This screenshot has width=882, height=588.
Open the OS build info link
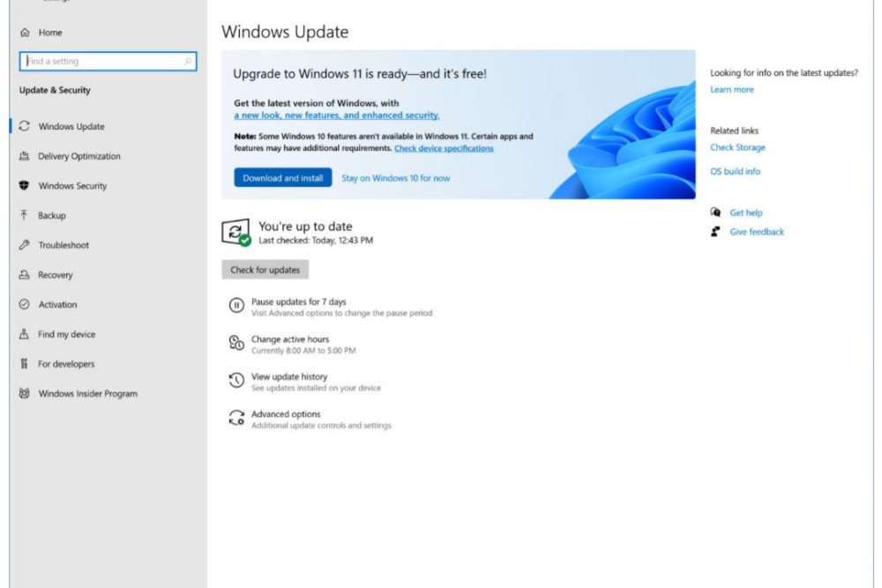[x=736, y=171]
